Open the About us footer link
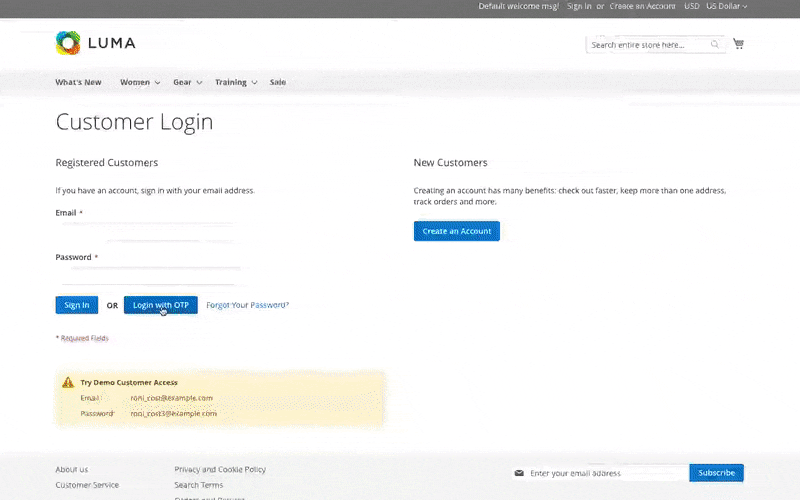This screenshot has height=500, width=800. click(71, 469)
